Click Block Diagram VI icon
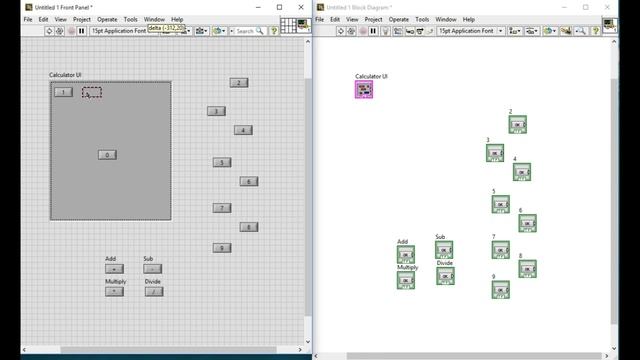The image size is (640, 360). coord(610,25)
